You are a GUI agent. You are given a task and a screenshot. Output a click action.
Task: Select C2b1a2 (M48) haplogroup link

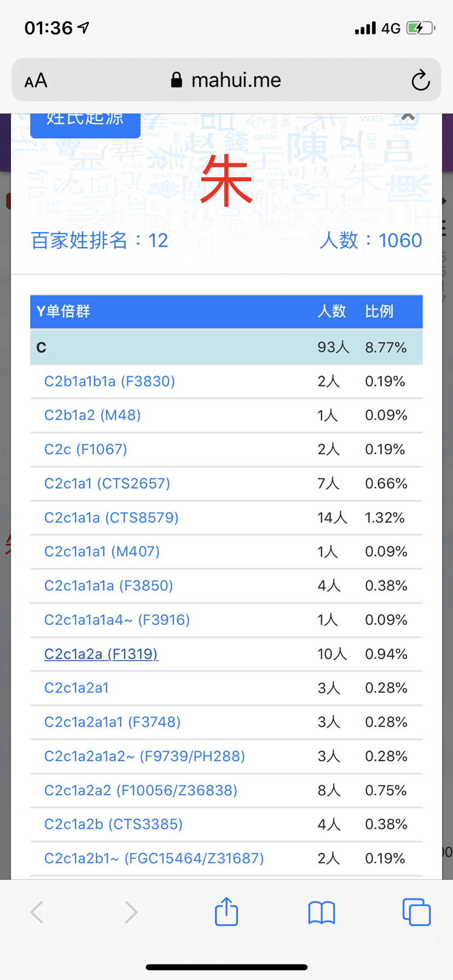click(92, 415)
